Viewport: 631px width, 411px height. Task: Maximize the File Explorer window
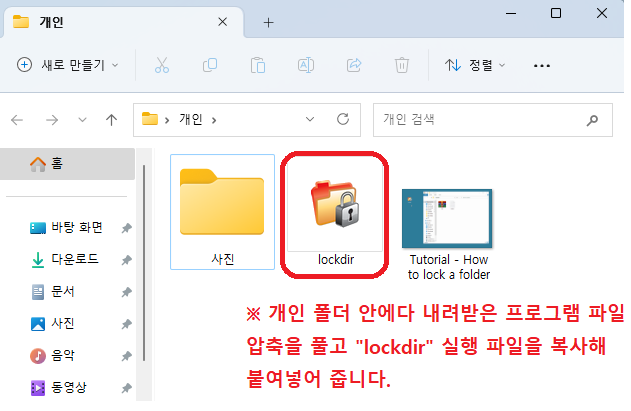coord(556,13)
